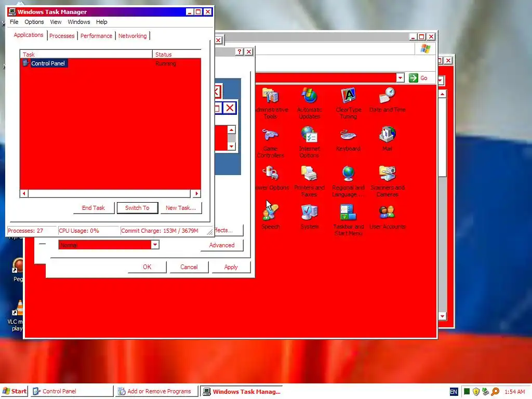Switch to the Processes tab
The image size is (532, 399).
(x=62, y=36)
